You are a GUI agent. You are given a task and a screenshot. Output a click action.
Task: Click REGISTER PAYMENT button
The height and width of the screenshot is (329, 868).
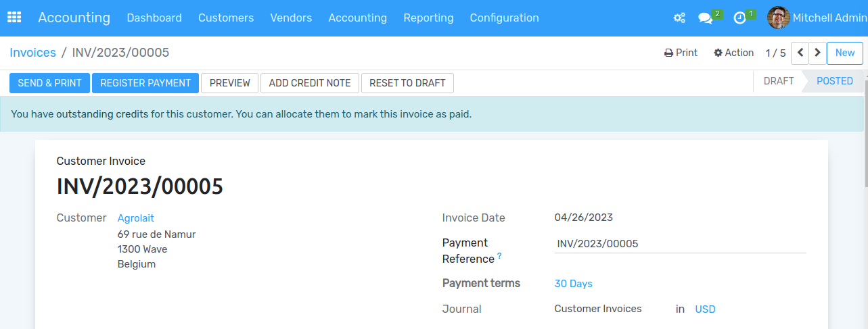(x=145, y=83)
